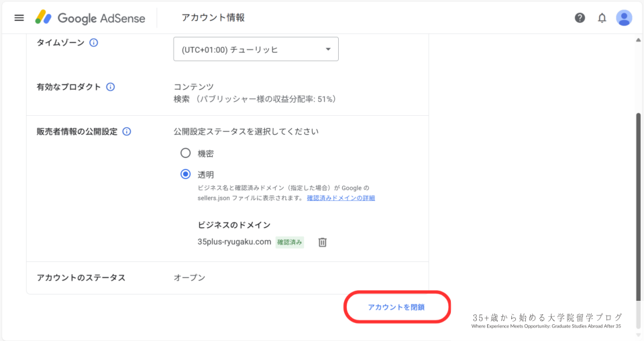Viewport: 644px width, 341px height.
Task: Open the help question mark icon
Action: [x=580, y=18]
